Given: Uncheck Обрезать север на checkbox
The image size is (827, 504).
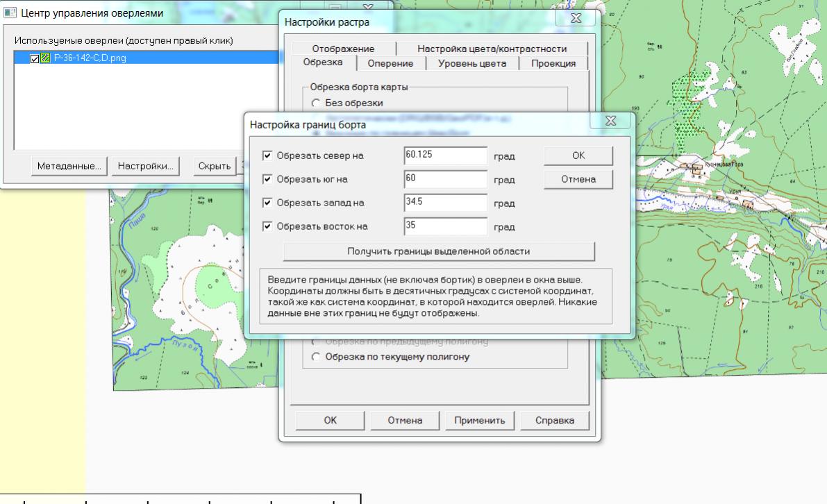Looking at the screenshot, I should [268, 156].
